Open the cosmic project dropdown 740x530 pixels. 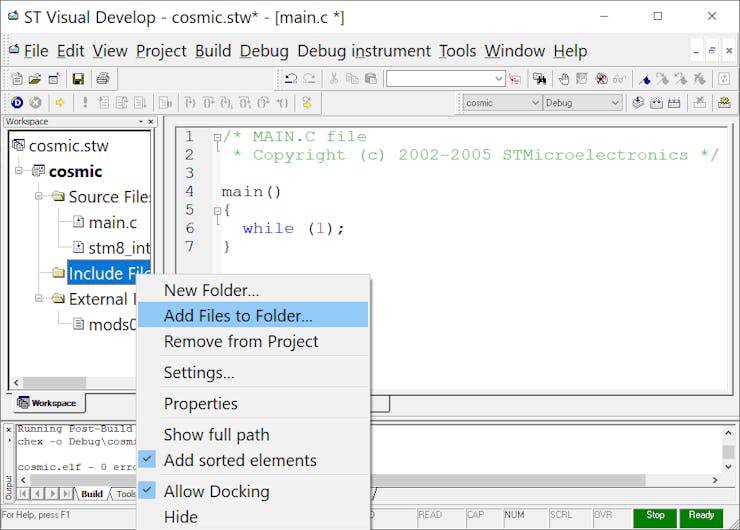502,103
